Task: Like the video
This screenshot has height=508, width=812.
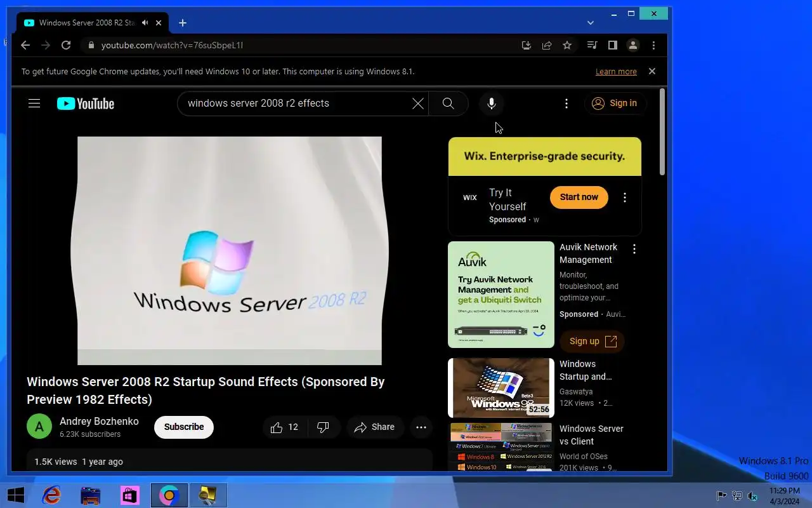Action: 285,427
